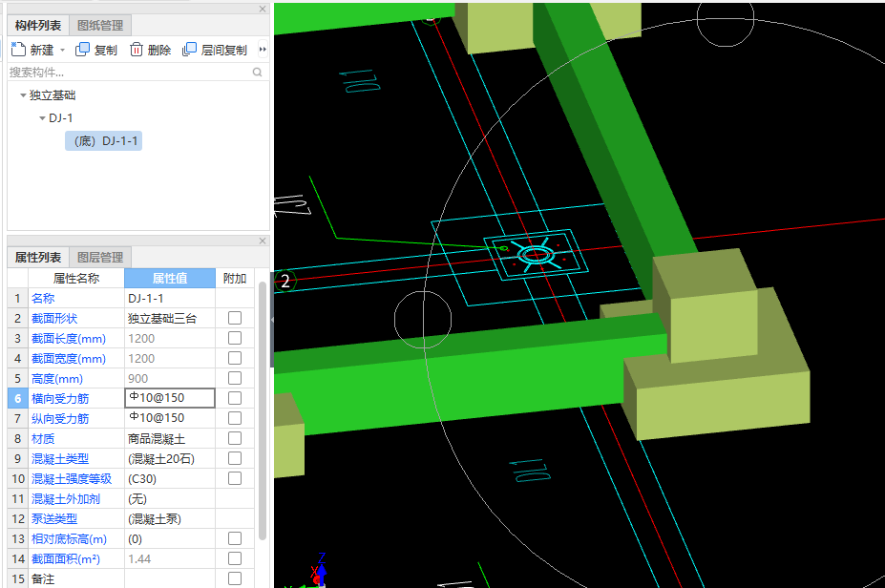Tick the 混凝土强度等级 附加 checkbox
The width and height of the screenshot is (885, 588).
[235, 478]
